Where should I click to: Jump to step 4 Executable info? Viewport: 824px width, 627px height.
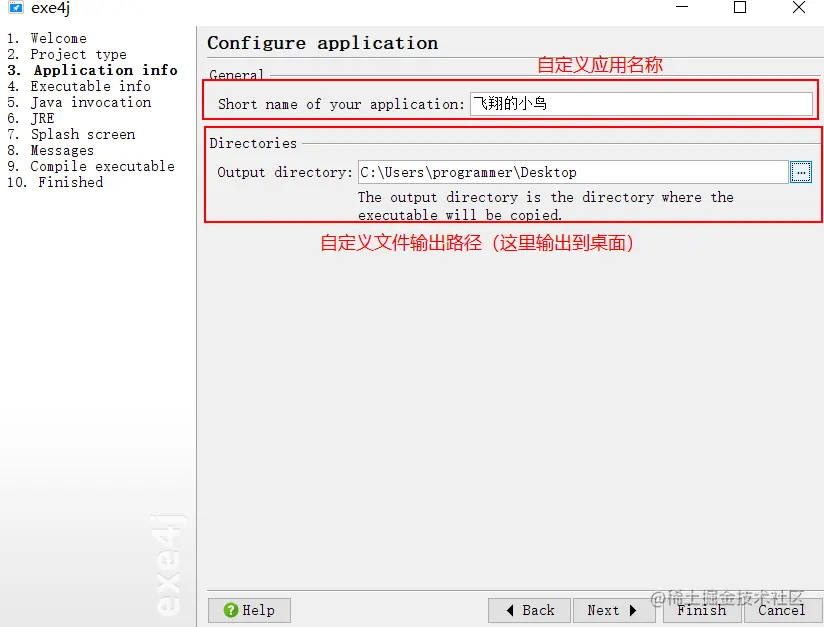(79, 86)
